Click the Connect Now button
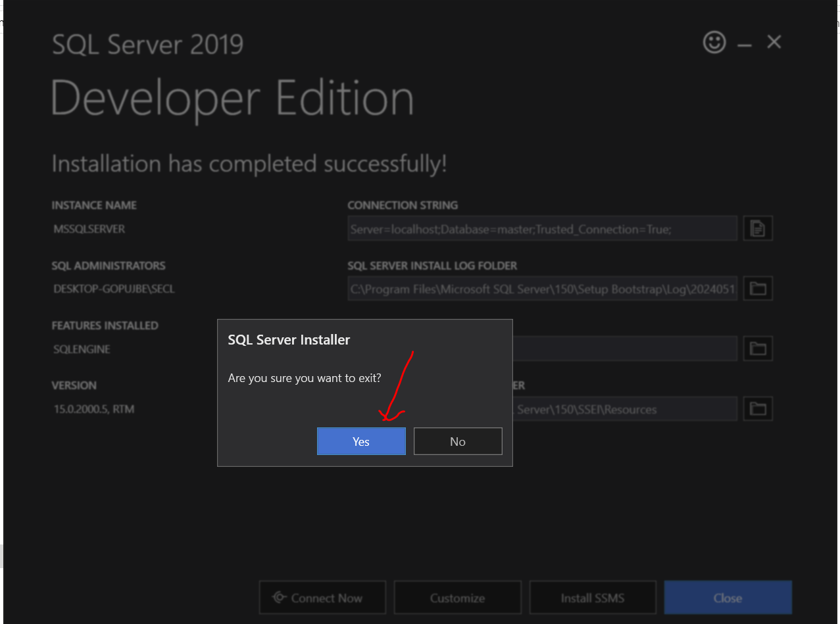The width and height of the screenshot is (840, 624). 322,598
